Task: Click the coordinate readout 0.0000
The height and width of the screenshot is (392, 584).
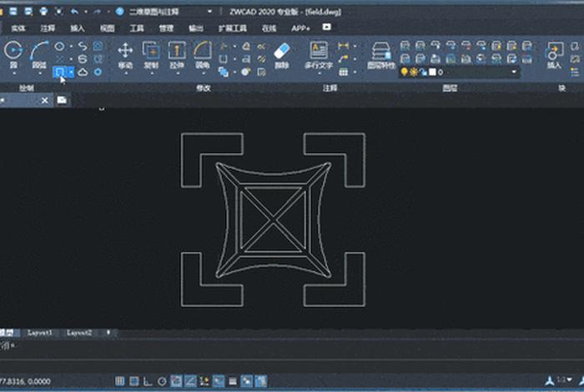Action: (x=39, y=381)
